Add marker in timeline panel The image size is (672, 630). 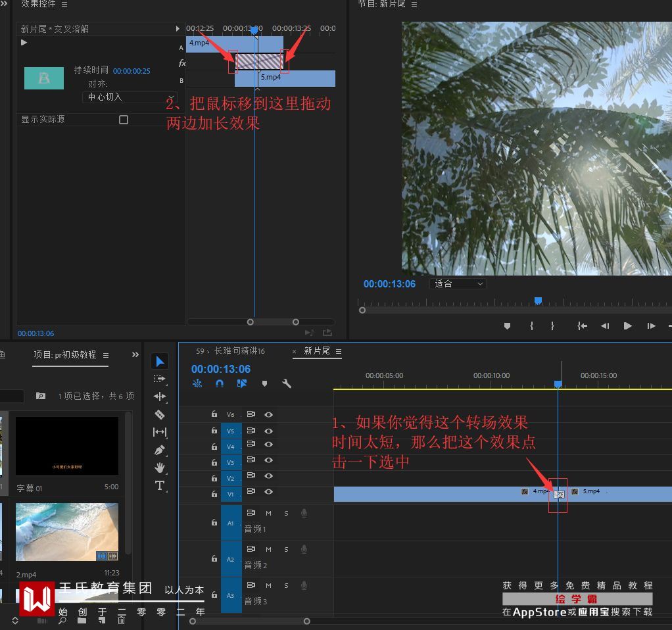(264, 383)
